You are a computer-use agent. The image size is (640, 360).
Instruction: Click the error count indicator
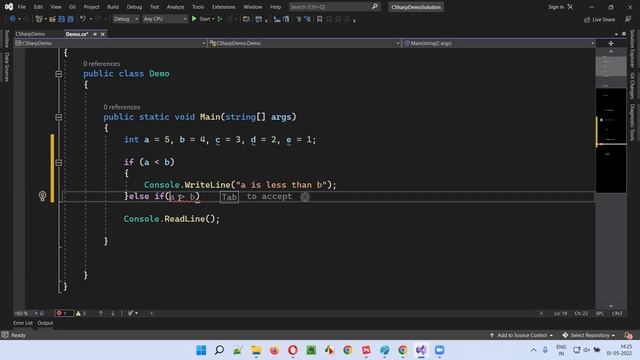(64, 313)
